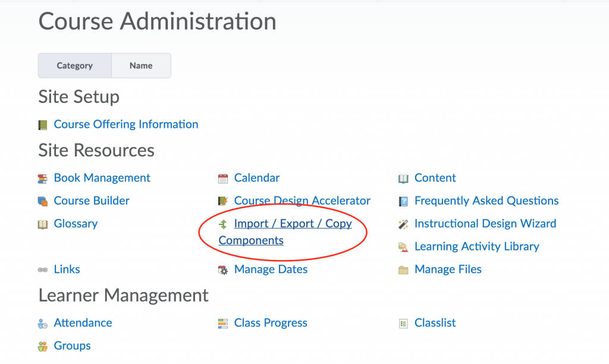
Task: Open the Learning Activity Library
Action: point(476,246)
